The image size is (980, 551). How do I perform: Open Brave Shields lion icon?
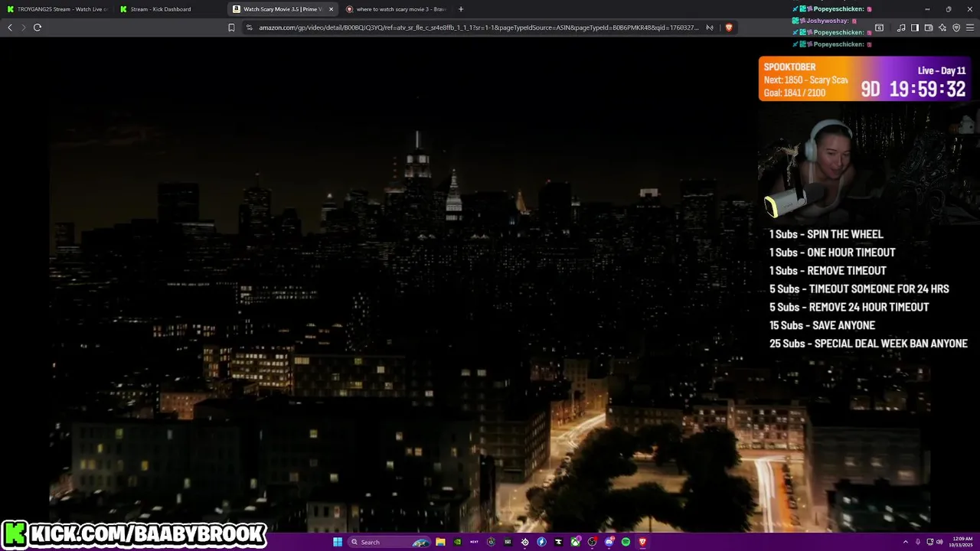point(728,28)
